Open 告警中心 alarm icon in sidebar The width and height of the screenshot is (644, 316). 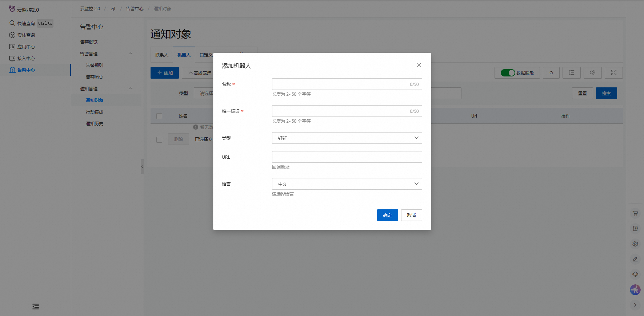tap(12, 70)
